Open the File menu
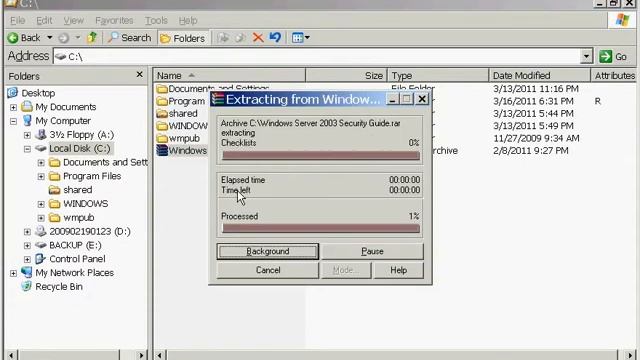 pos(18,20)
